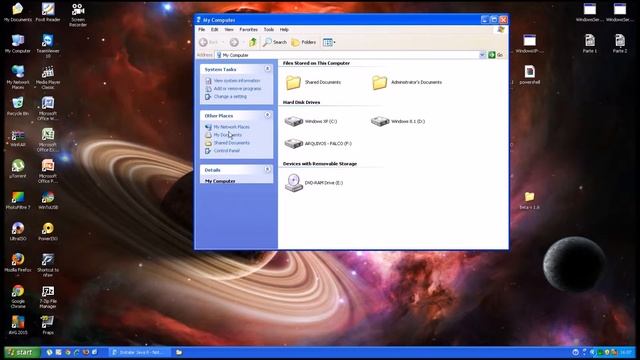Screen dimensions: 640x360
Task: Open the Edit menu
Action: coord(214,30)
